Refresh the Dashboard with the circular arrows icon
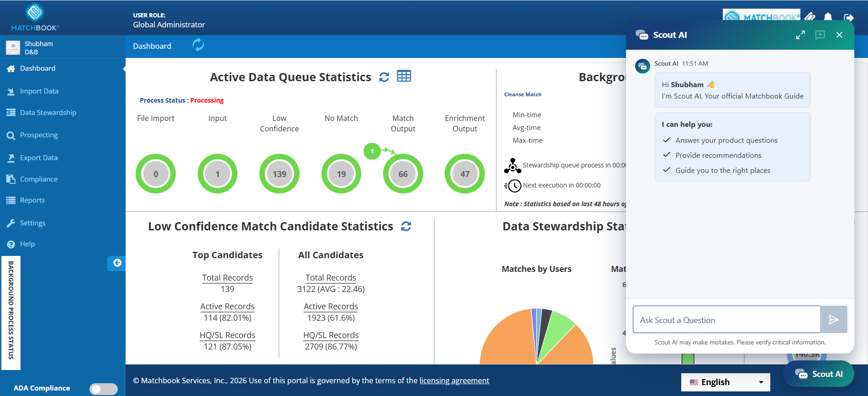This screenshot has width=868, height=396. [198, 45]
